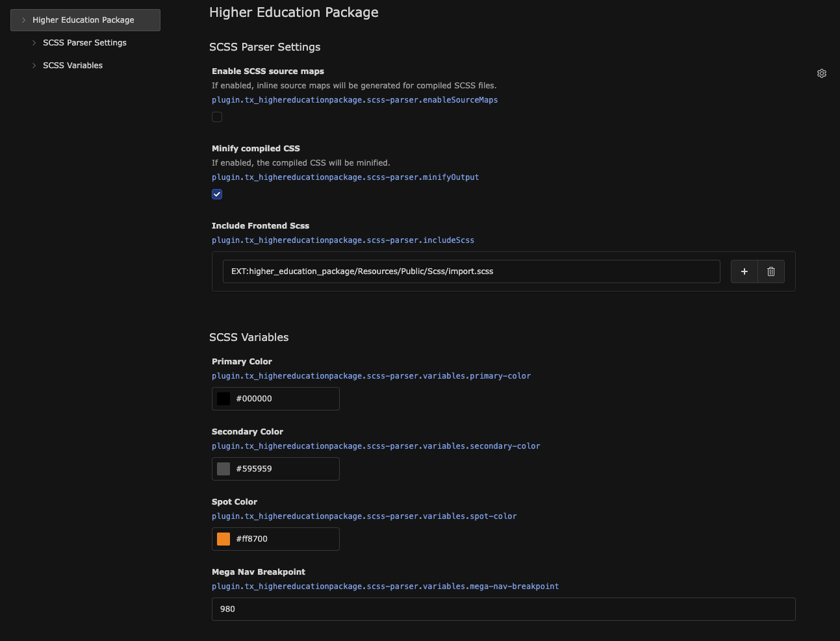The height and width of the screenshot is (641, 840).
Task: Click the Primary Color hex value field
Action: (285, 399)
